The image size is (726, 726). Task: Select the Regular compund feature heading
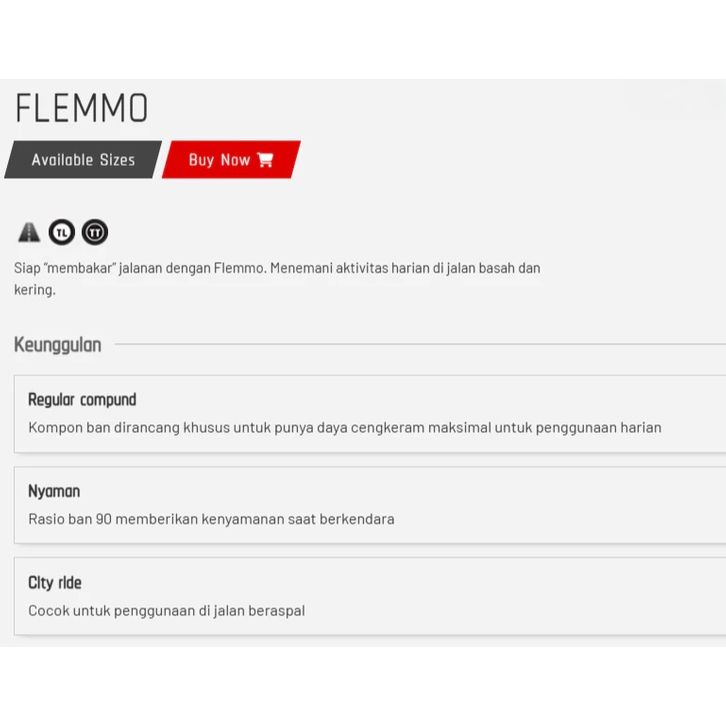82,400
